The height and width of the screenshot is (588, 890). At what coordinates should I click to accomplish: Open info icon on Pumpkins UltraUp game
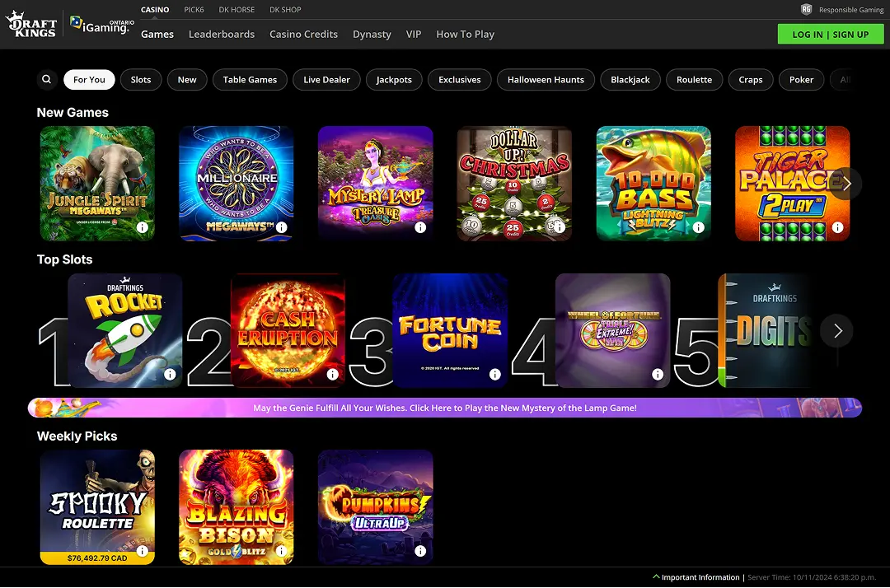[x=421, y=550]
